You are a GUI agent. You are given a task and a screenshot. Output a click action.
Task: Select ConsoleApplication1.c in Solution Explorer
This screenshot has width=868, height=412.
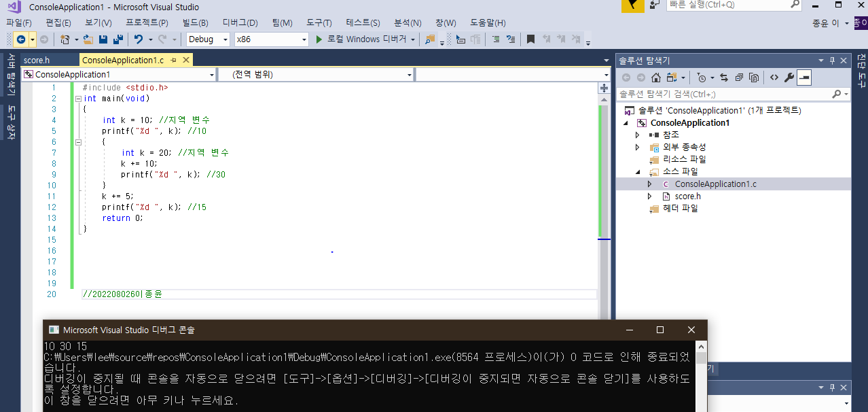[716, 184]
